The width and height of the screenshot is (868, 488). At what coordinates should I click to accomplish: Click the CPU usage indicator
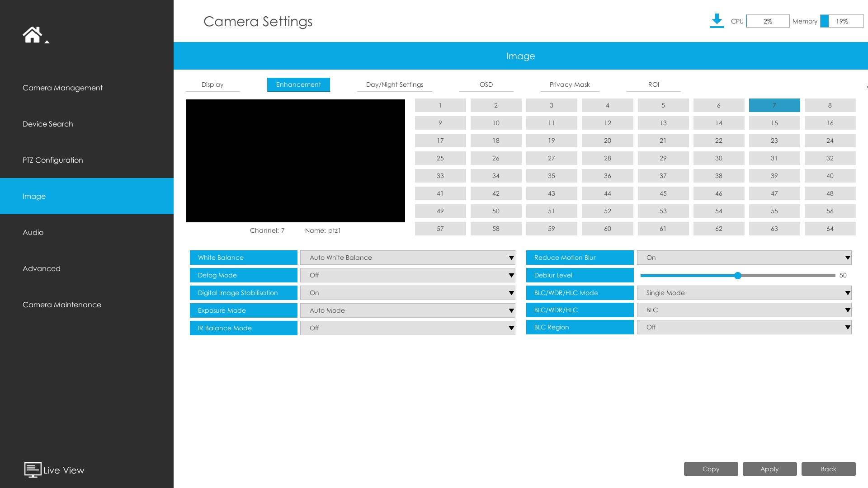(767, 21)
